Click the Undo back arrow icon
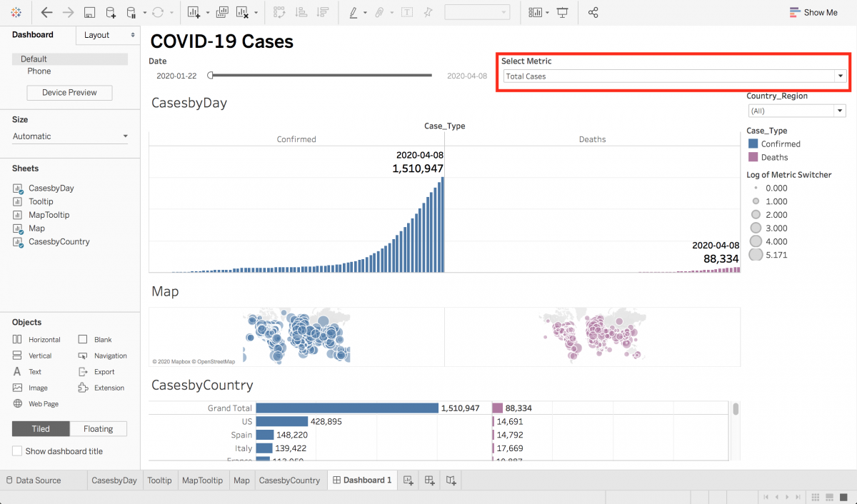 coord(46,12)
